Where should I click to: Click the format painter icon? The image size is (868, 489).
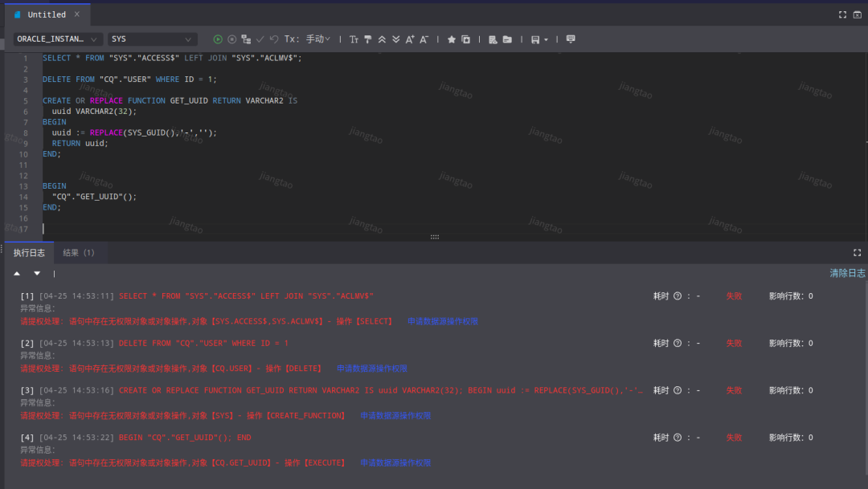(x=368, y=39)
